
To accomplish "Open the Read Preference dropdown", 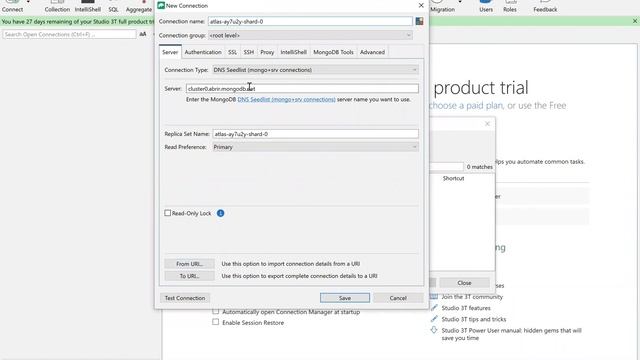I will point(315,147).
